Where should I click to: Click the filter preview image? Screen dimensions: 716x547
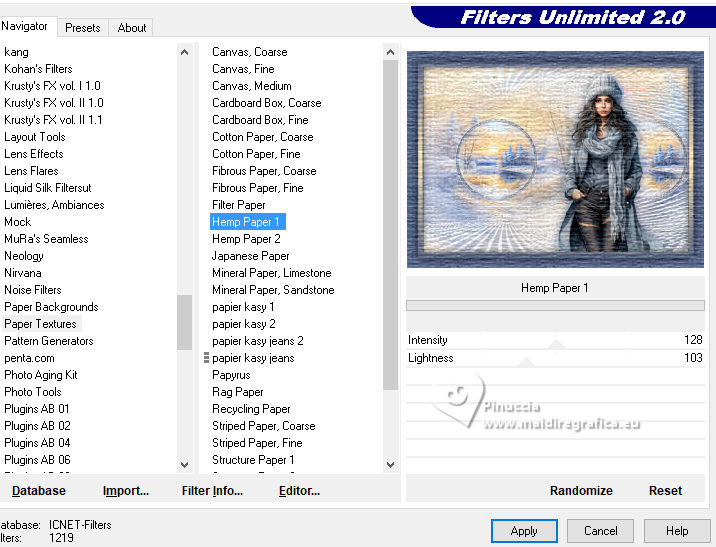click(x=555, y=159)
